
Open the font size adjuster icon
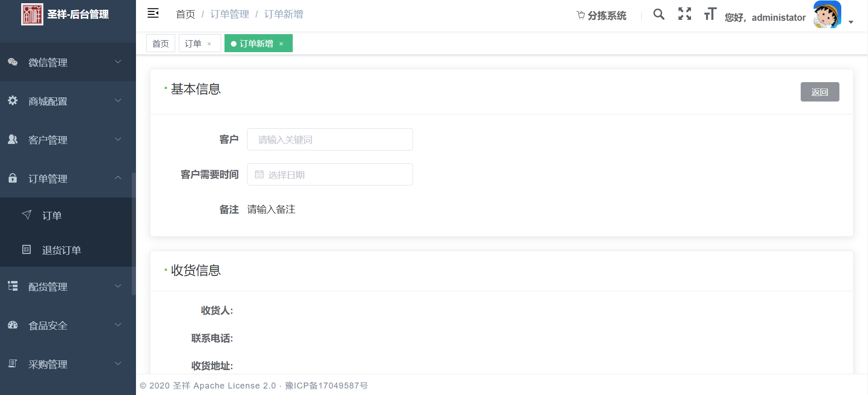[710, 14]
